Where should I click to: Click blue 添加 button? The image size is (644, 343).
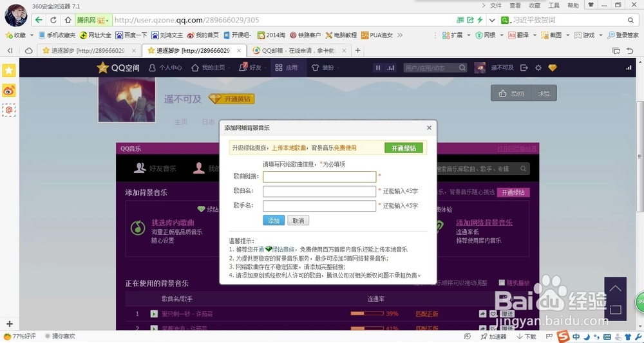[274, 220]
